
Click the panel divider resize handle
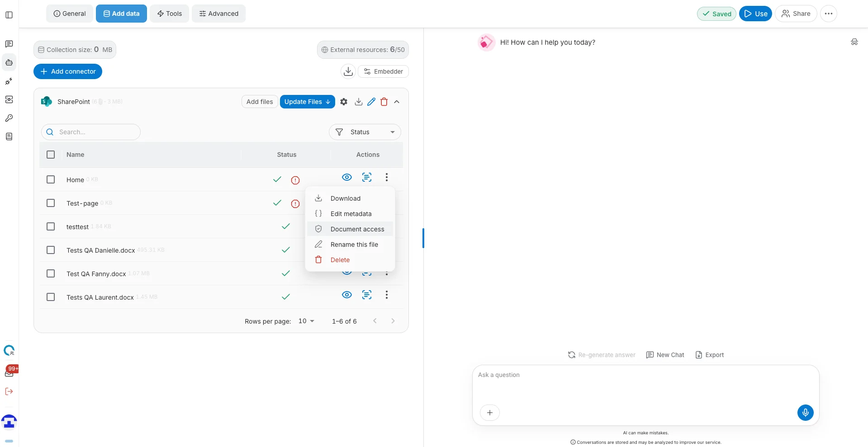[423, 238]
